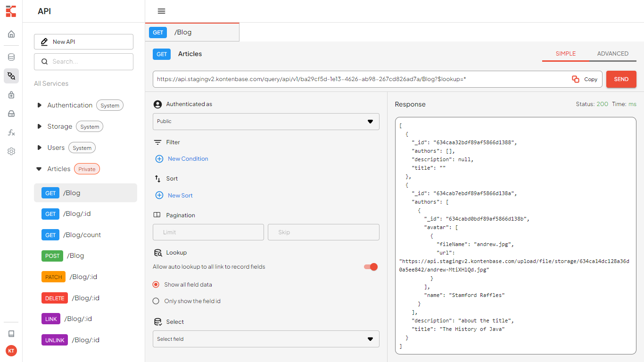The height and width of the screenshot is (362, 644).
Task: Select the 'Show all field data' radio option
Action: pos(156,284)
